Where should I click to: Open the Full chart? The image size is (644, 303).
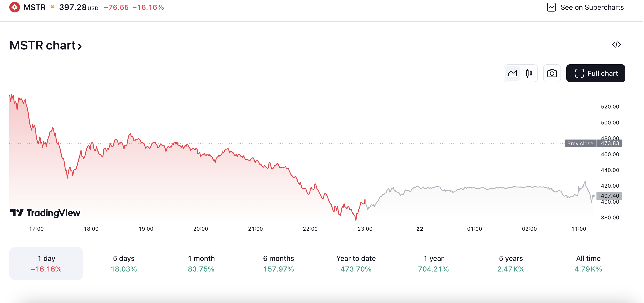(600, 73)
